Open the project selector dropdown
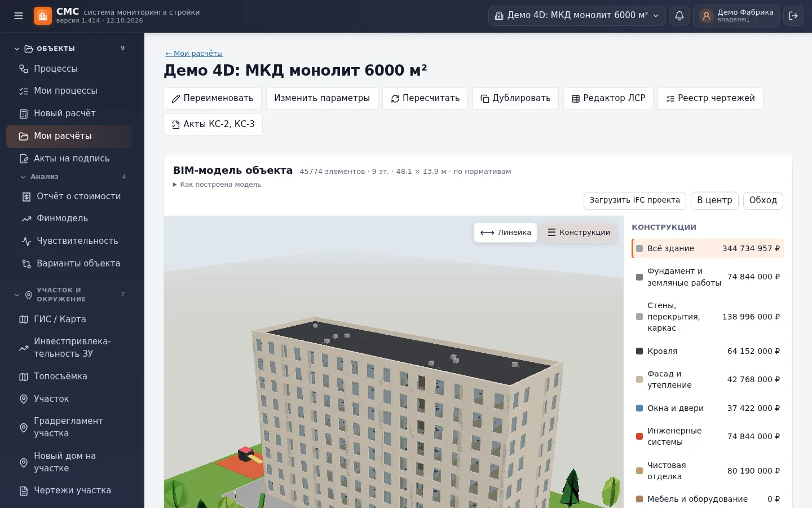 click(x=577, y=16)
